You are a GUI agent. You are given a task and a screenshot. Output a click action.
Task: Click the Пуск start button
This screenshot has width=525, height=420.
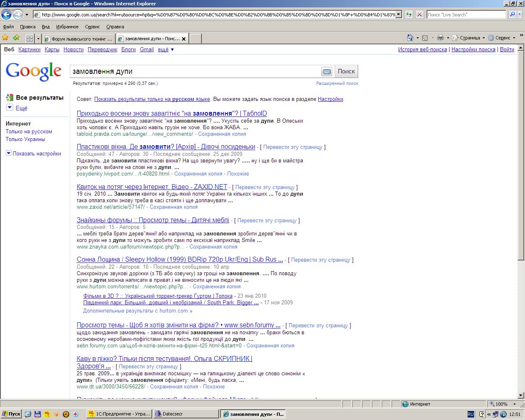tap(11, 414)
